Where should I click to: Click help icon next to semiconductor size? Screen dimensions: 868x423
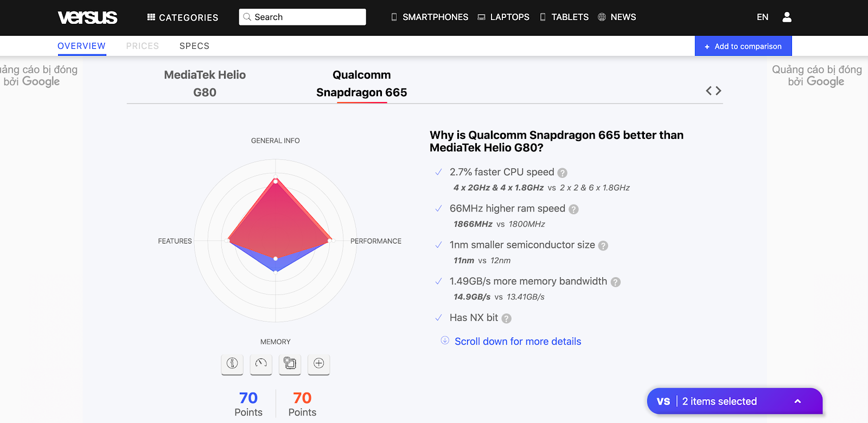tap(603, 246)
